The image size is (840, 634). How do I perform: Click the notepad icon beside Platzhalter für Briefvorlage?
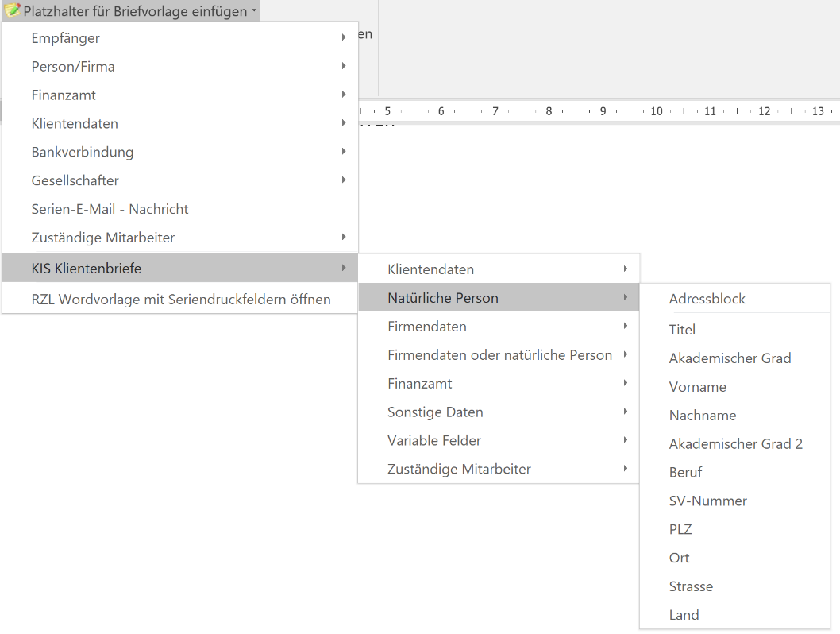13,11
